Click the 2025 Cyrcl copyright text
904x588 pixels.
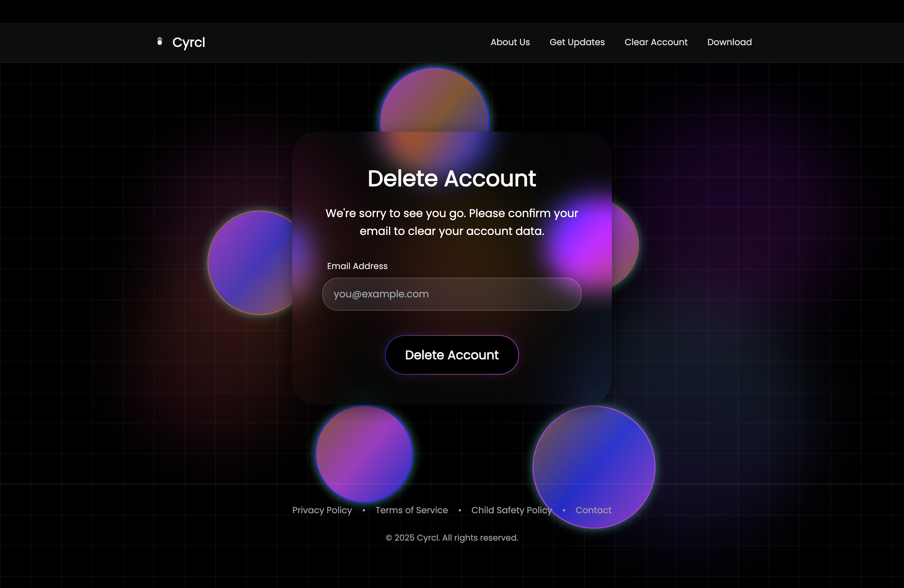click(452, 538)
